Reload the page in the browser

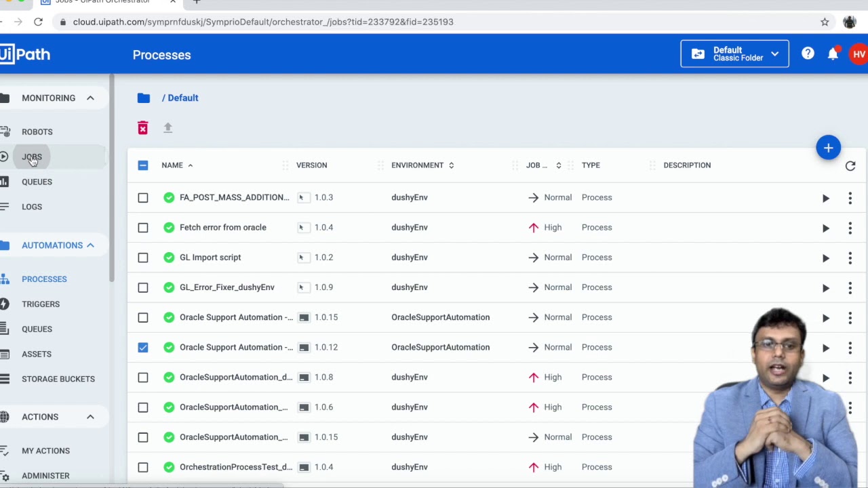[x=38, y=22]
